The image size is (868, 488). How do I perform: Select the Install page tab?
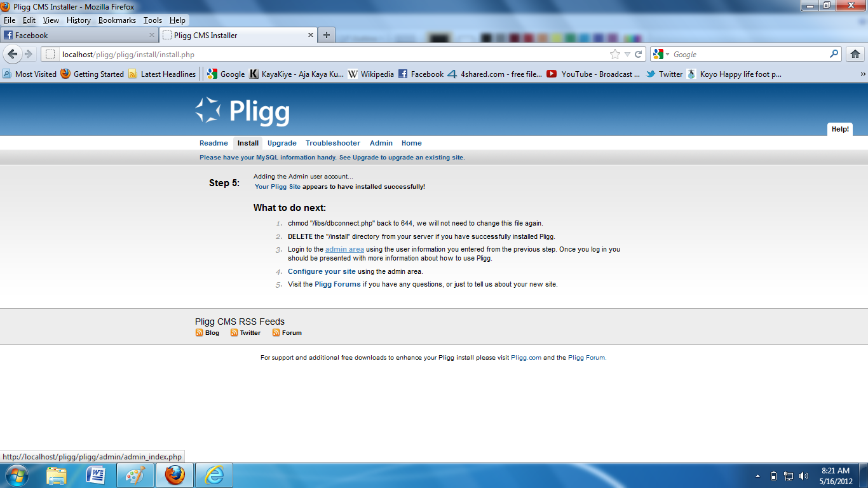[248, 143]
